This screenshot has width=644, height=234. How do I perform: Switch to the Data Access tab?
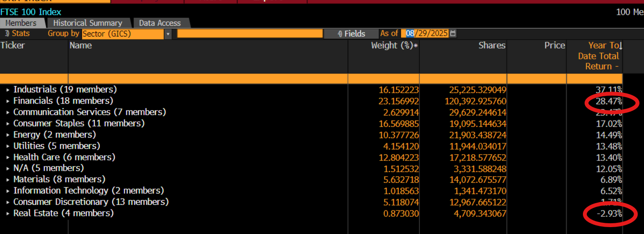(160, 23)
